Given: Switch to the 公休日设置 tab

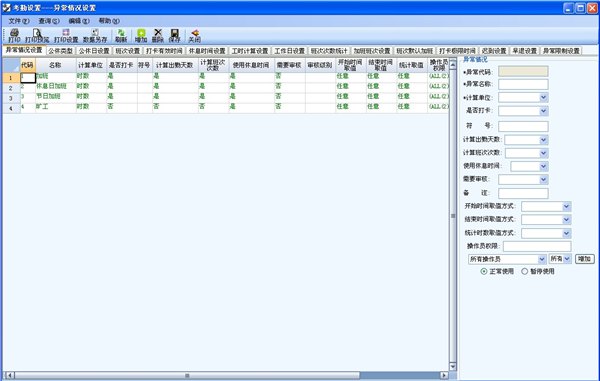Looking at the screenshot, I should 94,50.
